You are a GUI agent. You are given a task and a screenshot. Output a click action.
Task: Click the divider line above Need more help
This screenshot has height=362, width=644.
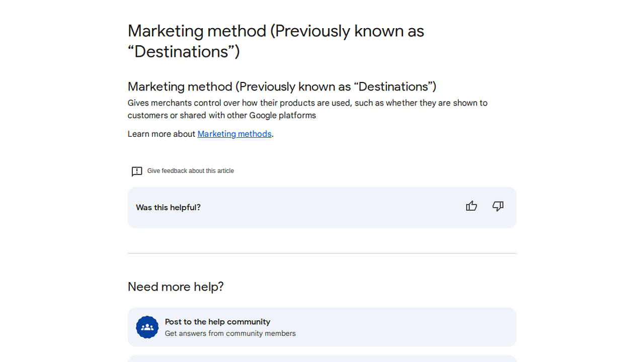322,253
